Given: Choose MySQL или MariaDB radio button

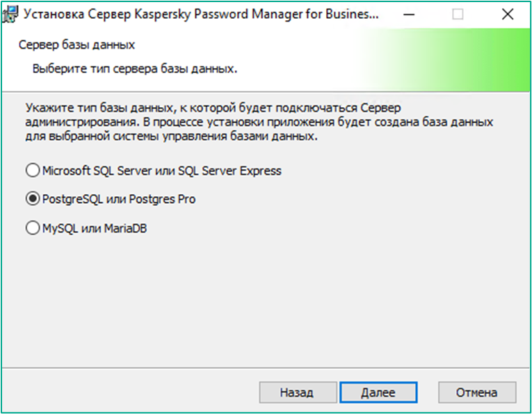Looking at the screenshot, I should [33, 228].
